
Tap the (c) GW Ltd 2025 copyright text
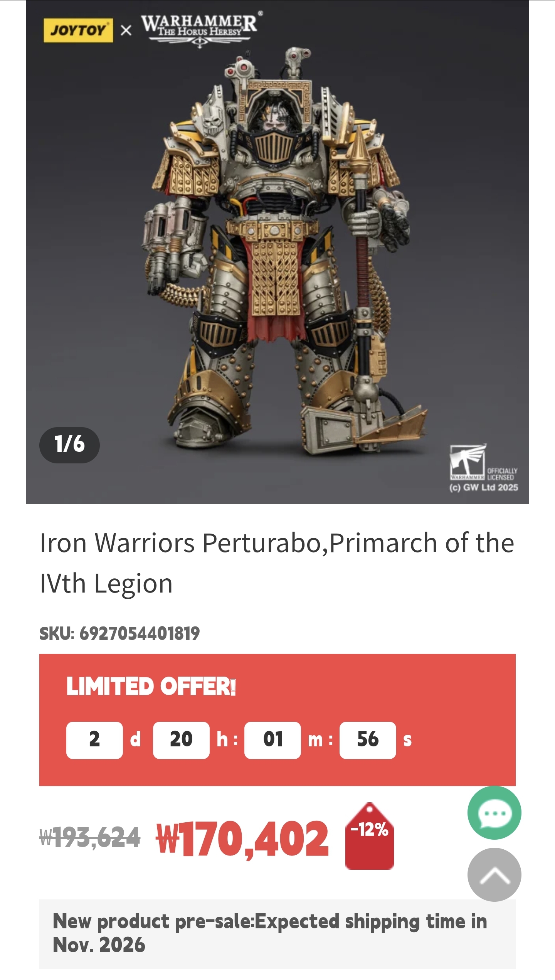[x=484, y=488]
